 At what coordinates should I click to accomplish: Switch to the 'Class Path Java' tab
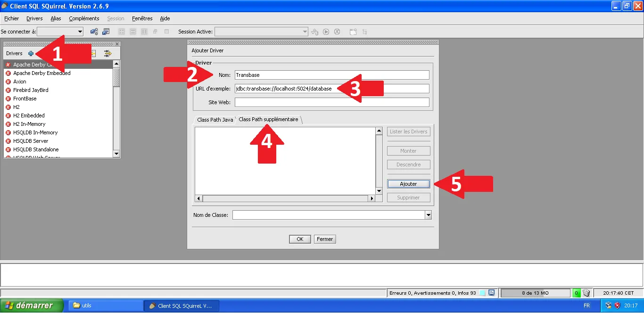pyautogui.click(x=215, y=120)
